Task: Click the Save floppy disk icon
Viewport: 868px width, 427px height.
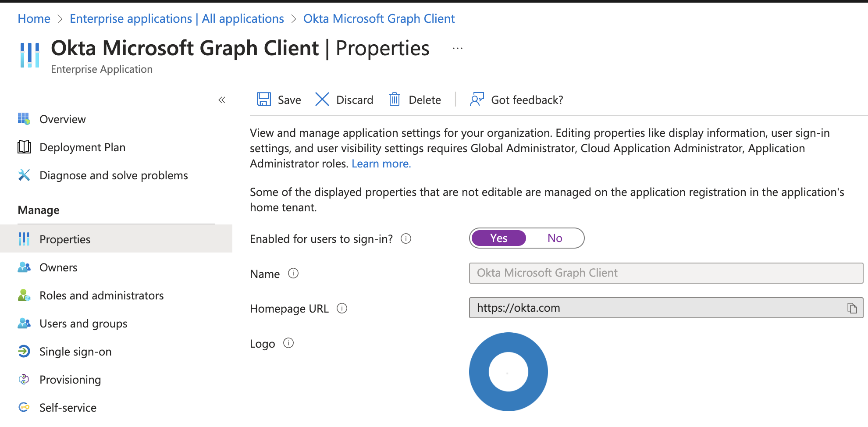Action: [263, 100]
